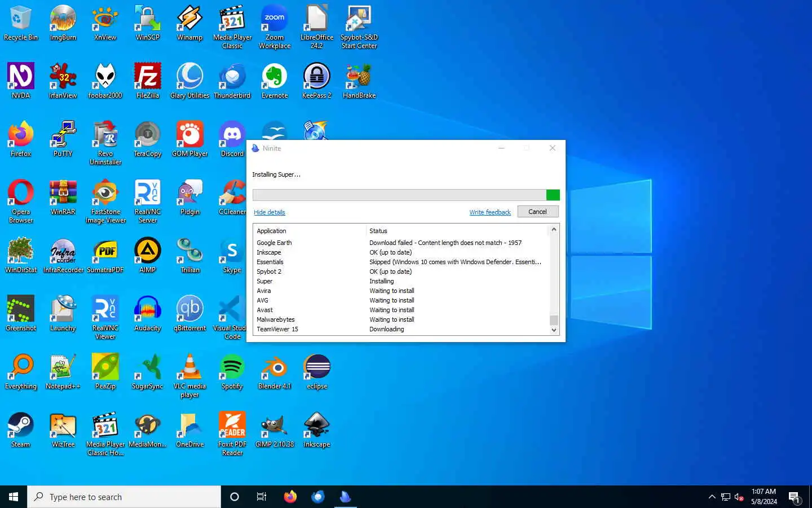This screenshot has width=812, height=508.
Task: Select the Foxit PDF Reader icon
Action: click(x=232, y=434)
